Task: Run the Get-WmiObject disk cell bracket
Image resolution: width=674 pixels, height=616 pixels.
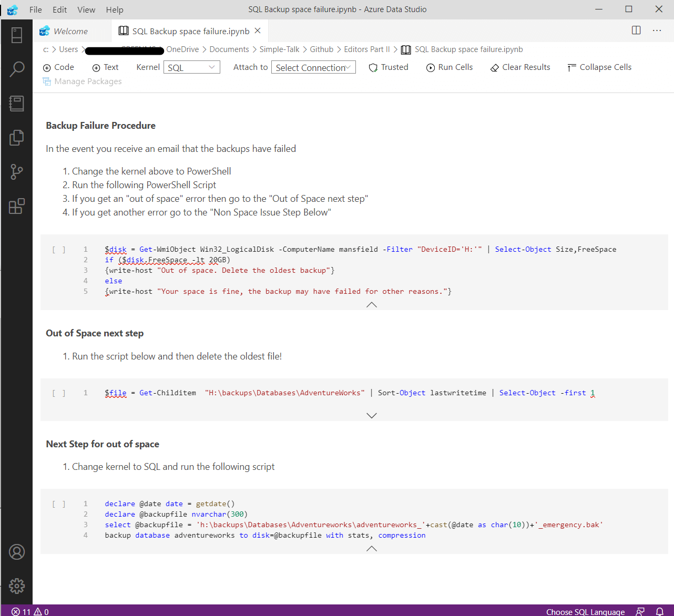Action: point(59,250)
